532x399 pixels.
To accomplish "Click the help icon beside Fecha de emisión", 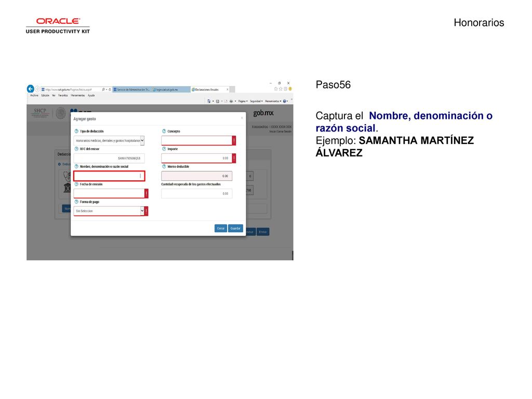I will click(76, 184).
